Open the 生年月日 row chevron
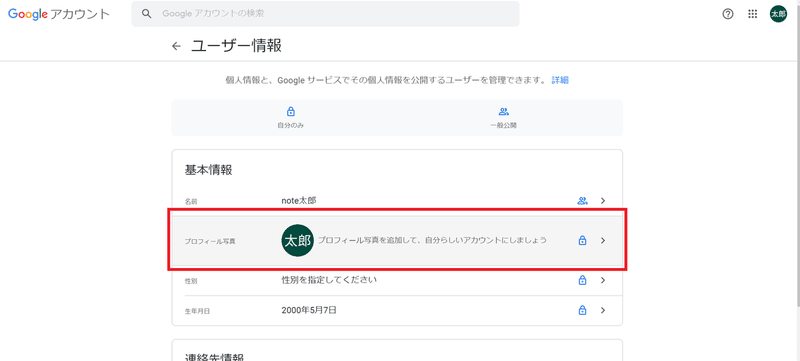This screenshot has height=361, width=800. pos(603,310)
